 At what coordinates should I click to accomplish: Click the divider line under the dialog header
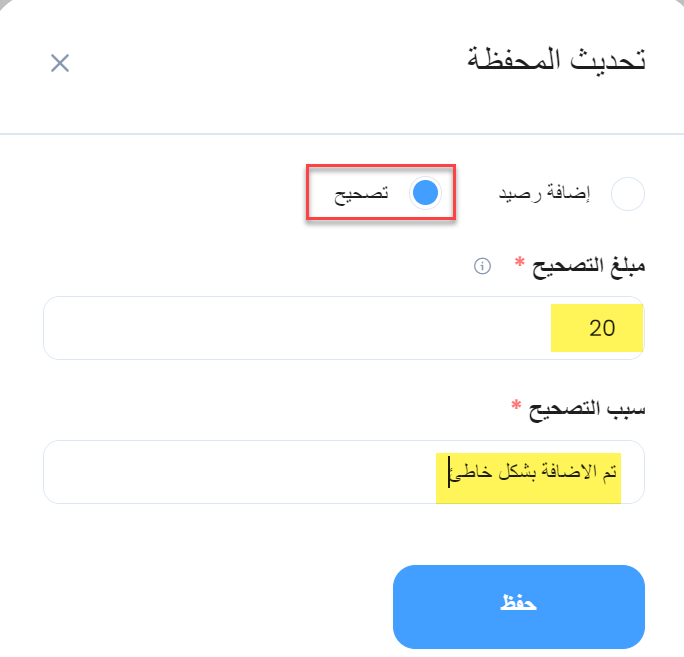pos(342,134)
